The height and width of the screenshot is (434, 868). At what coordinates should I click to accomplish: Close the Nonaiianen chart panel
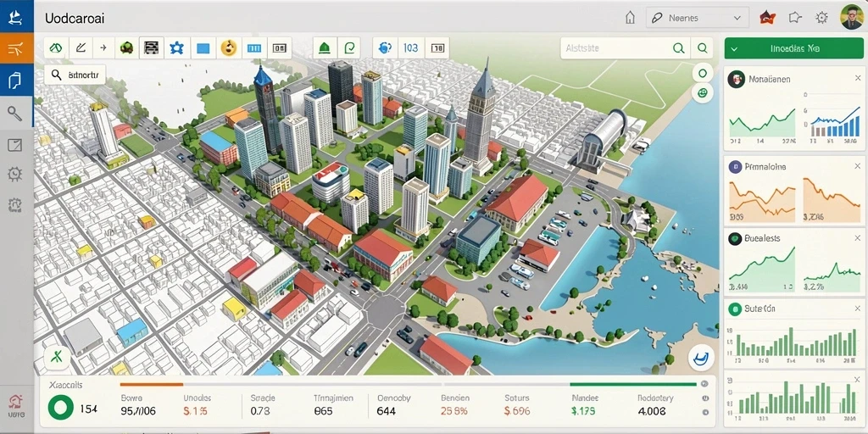click(x=858, y=79)
